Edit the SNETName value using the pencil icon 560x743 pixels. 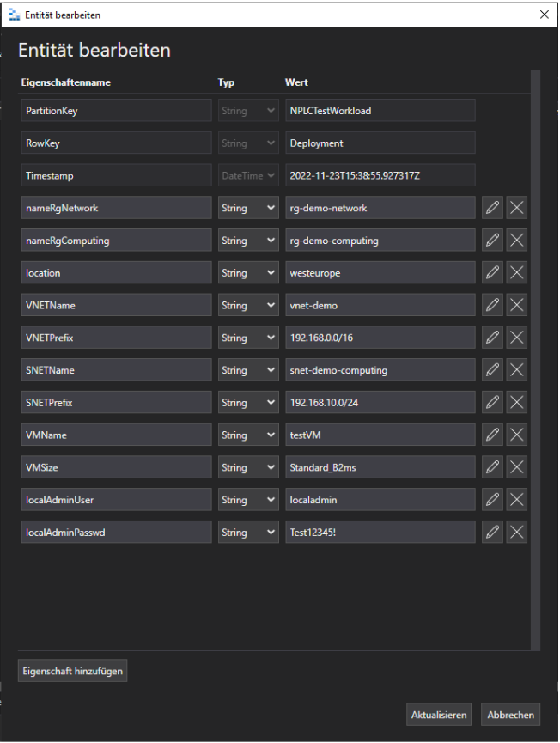tap(492, 369)
